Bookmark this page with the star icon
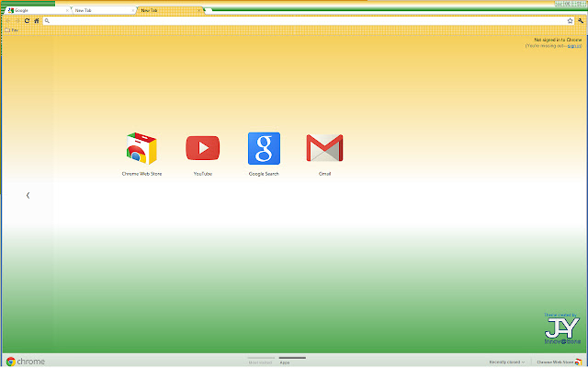This screenshot has width=588, height=368. (570, 21)
